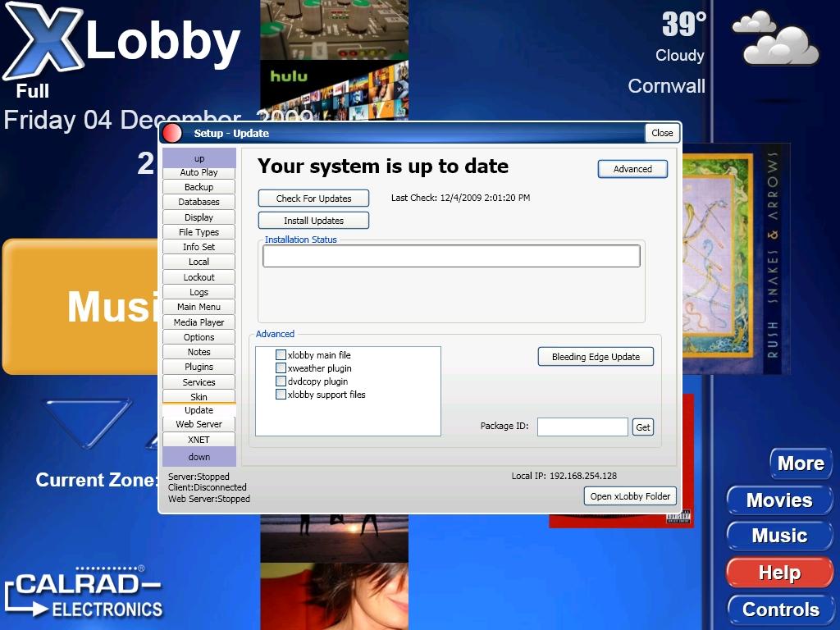The width and height of the screenshot is (840, 630).
Task: Click the Package ID input field
Action: [x=582, y=427]
